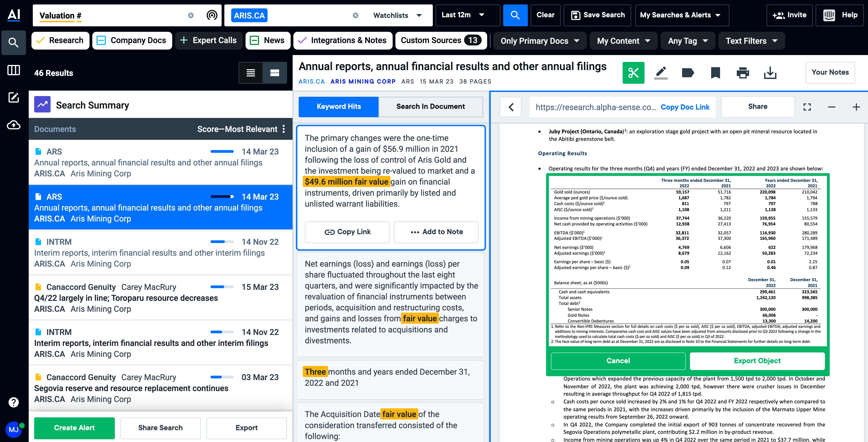Click the Copy Doc Link link
Screen dimensions: 868x442
(685, 107)
